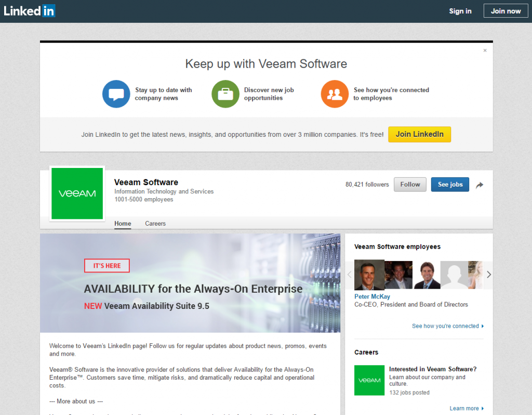Image resolution: width=532 pixels, height=415 pixels.
Task: Follow Veeam Software
Action: click(410, 185)
